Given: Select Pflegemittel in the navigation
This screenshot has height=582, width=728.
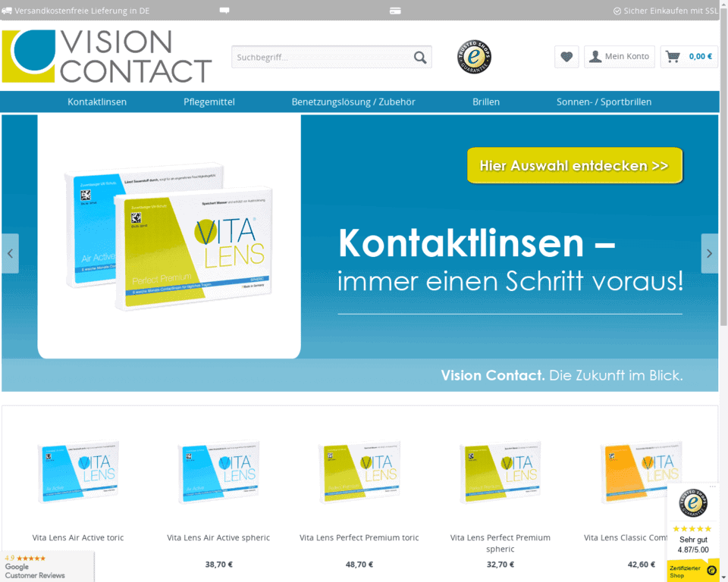Looking at the screenshot, I should coord(209,102).
